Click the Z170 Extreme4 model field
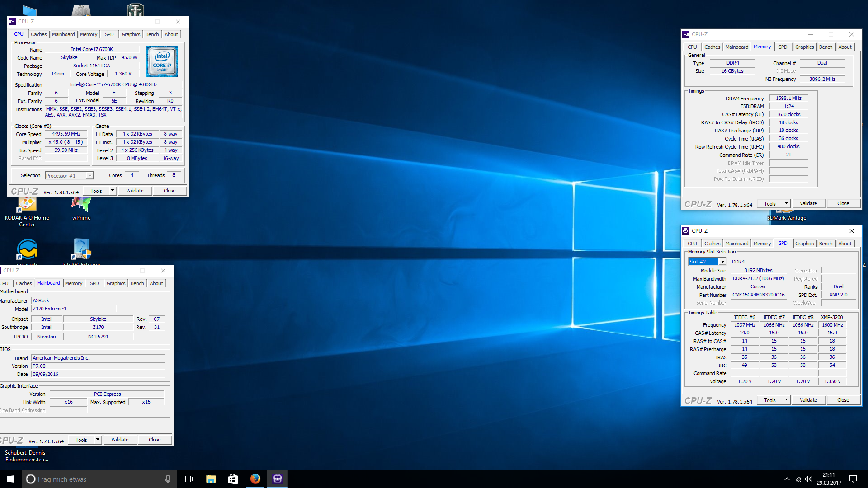This screenshot has width=868, height=488. coord(74,309)
